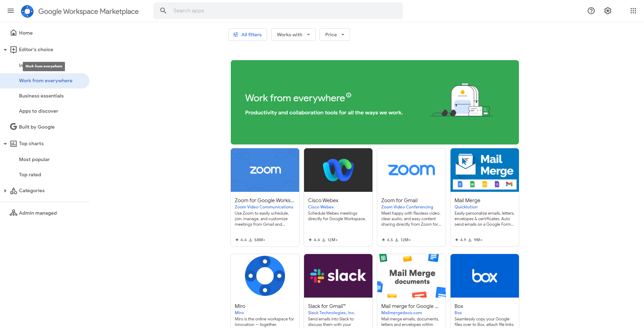
Task: Select Apps to discover in sidebar
Action: click(39, 111)
